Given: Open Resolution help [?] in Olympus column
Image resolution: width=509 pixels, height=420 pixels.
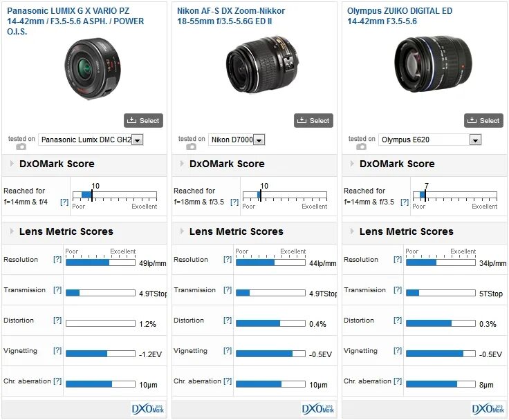Looking at the screenshot, I should tap(398, 260).
